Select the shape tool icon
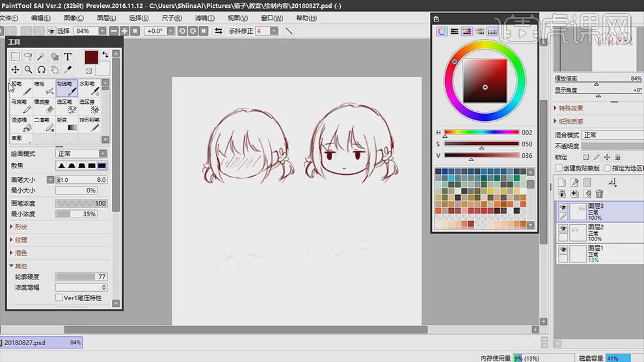The height and width of the screenshot is (362, 644). tap(54, 57)
